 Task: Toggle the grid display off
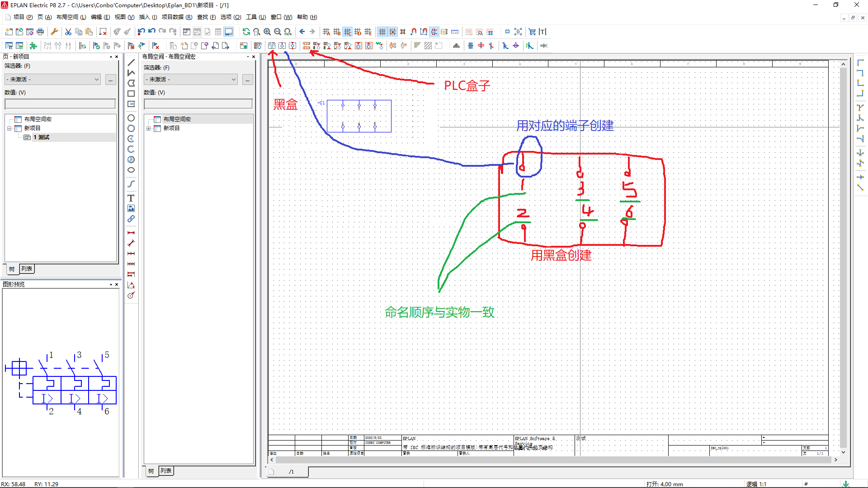click(x=382, y=32)
